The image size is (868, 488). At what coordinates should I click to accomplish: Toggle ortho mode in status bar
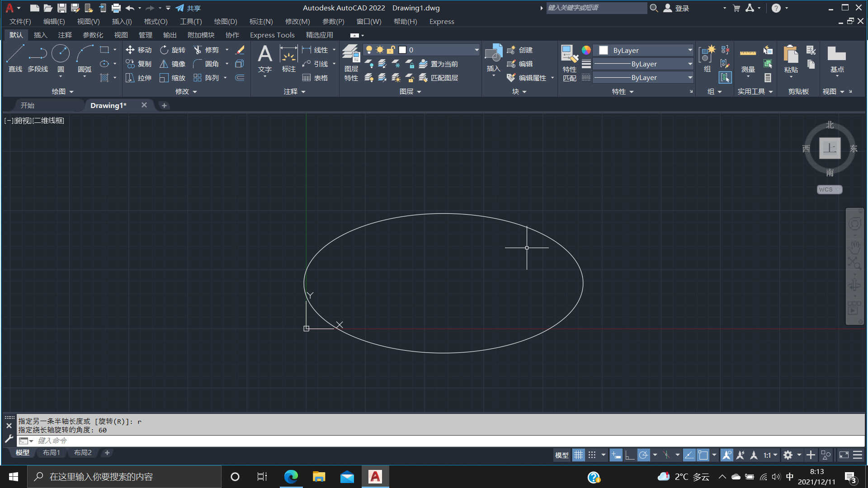click(629, 455)
